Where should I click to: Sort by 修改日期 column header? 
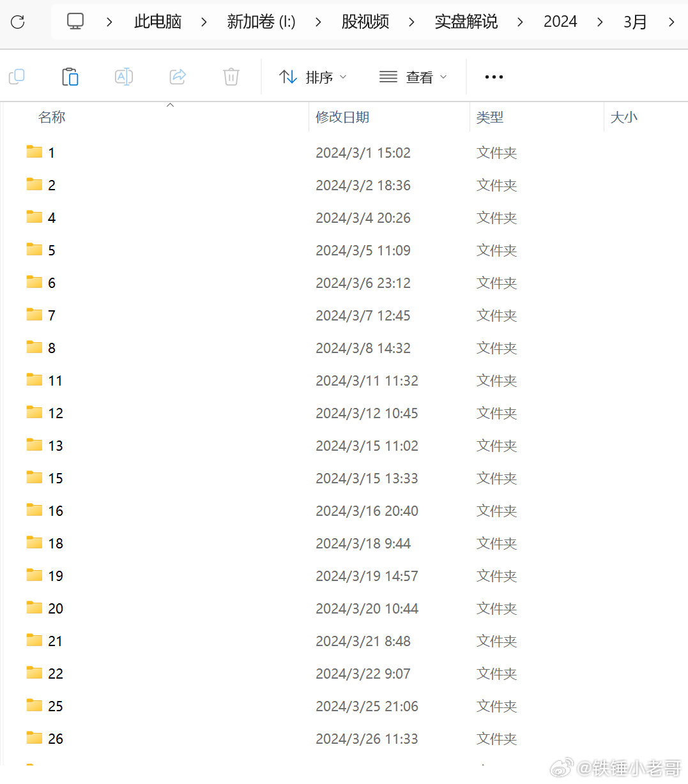pos(342,117)
